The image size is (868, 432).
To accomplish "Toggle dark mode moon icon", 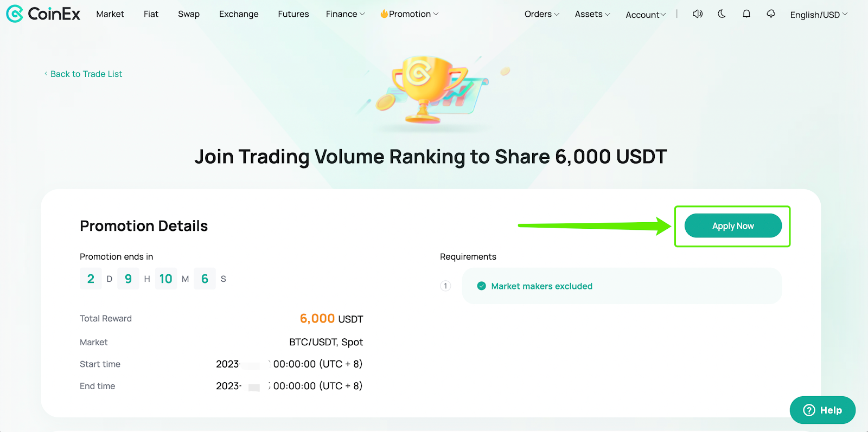I will [x=722, y=14].
